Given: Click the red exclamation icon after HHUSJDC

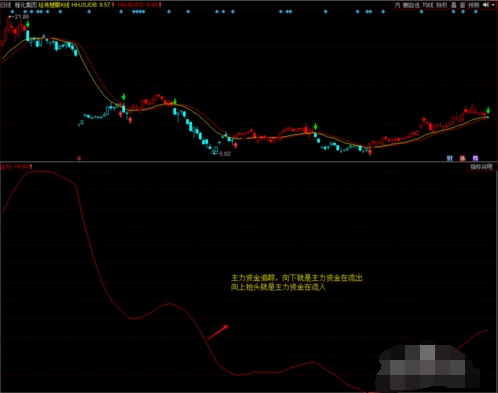Looking at the screenshot, I should [160, 5].
